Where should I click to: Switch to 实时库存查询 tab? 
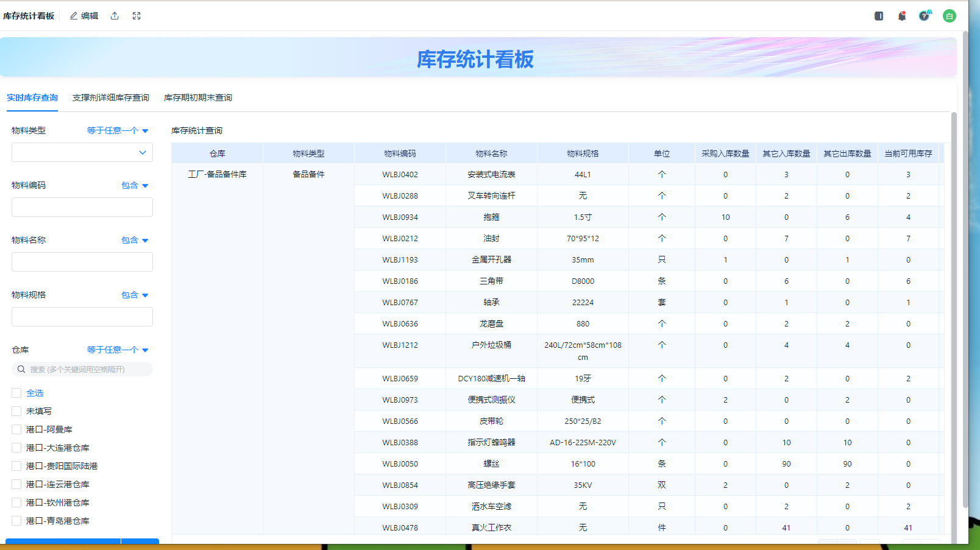point(32,97)
